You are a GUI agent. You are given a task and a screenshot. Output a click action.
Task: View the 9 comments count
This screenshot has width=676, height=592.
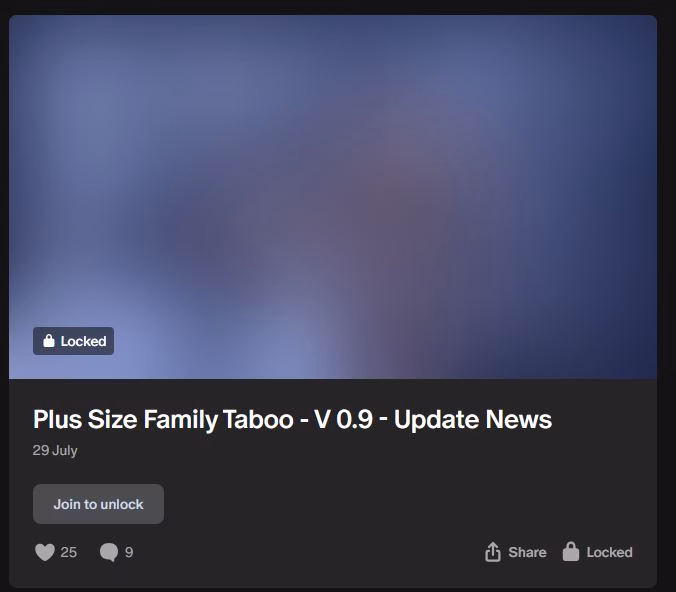(129, 552)
